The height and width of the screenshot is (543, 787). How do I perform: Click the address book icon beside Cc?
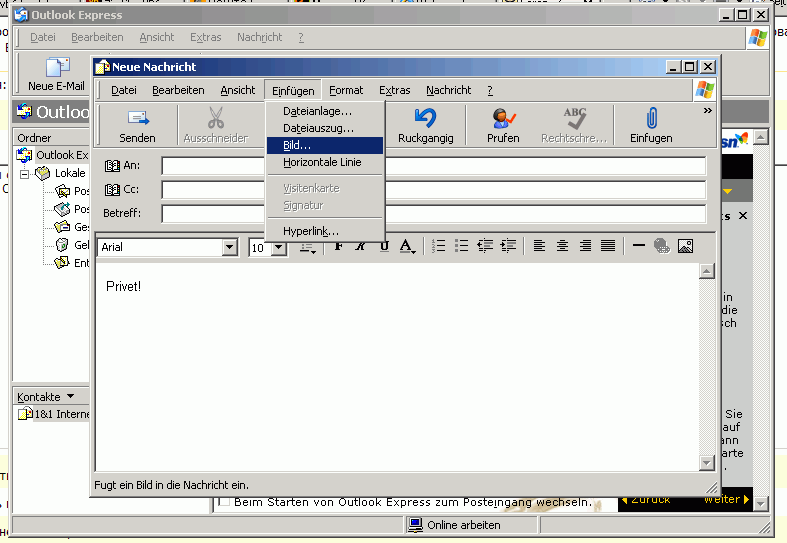tap(112, 190)
